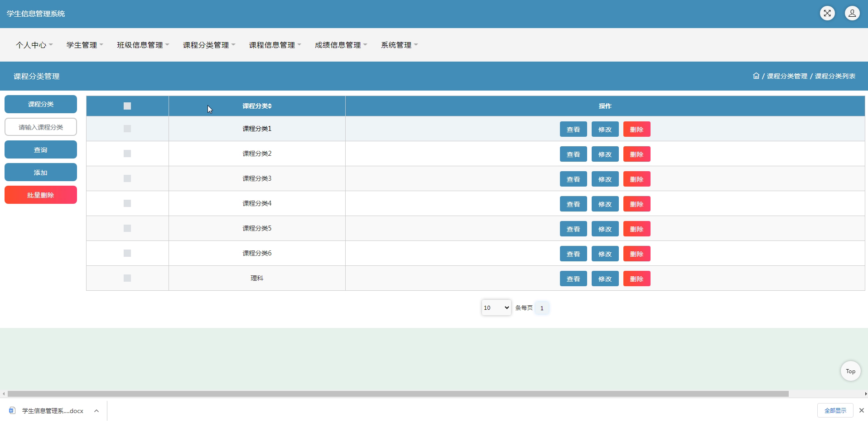This screenshot has height=423, width=868.
Task: Delete 课程分类5 with 删除 button
Action: 637,229
